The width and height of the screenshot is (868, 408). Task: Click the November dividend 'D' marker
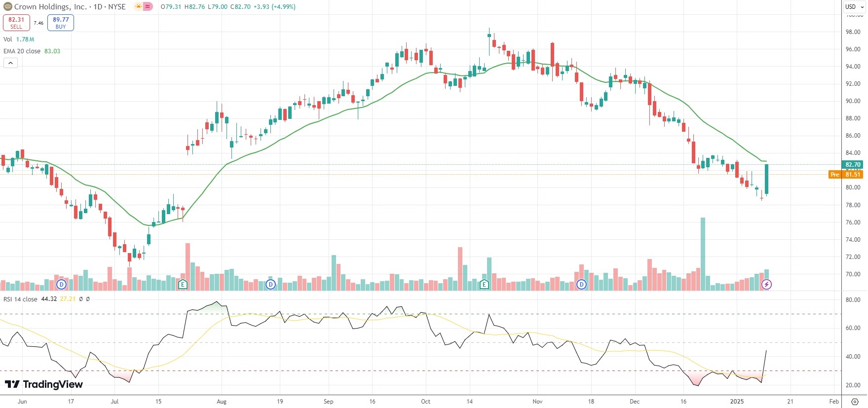point(582,285)
